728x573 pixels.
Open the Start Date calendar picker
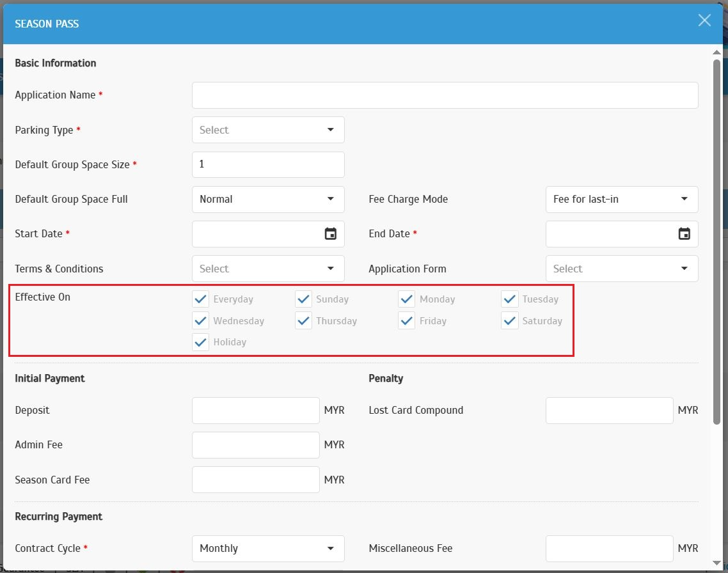(x=330, y=234)
